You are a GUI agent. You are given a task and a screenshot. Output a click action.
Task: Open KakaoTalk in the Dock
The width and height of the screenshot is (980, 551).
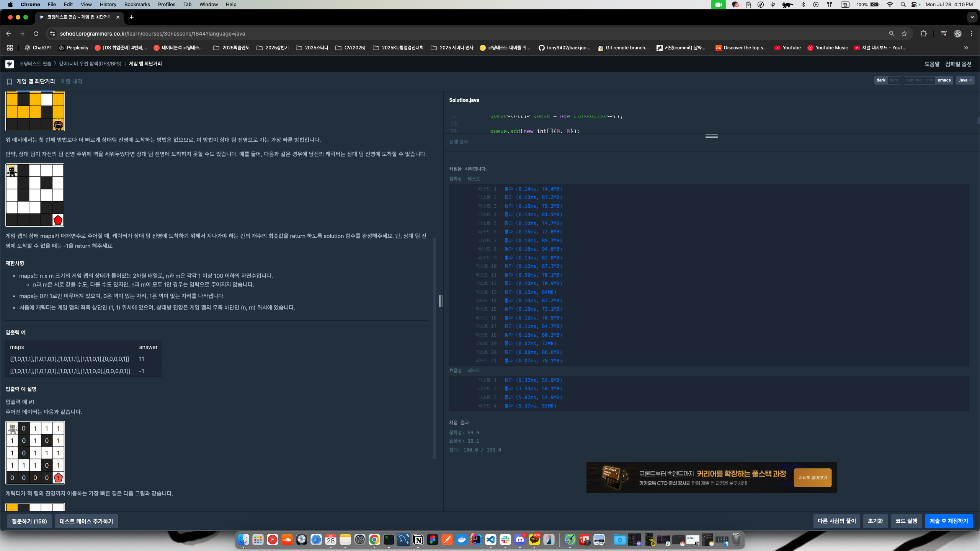point(534,540)
